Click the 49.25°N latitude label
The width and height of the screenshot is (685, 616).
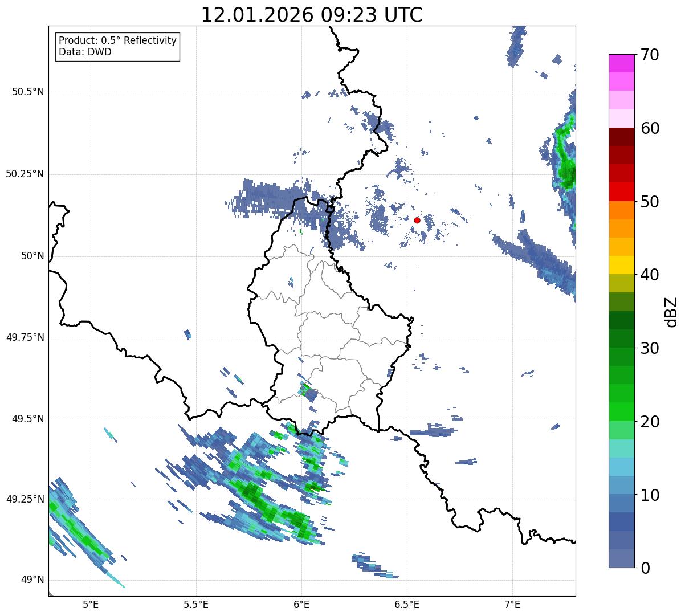point(25,500)
